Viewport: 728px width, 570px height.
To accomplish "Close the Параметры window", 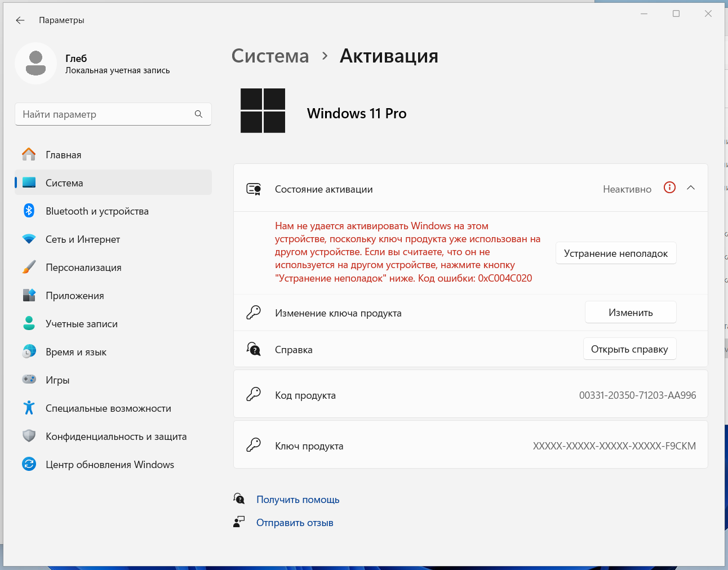I will point(708,14).
